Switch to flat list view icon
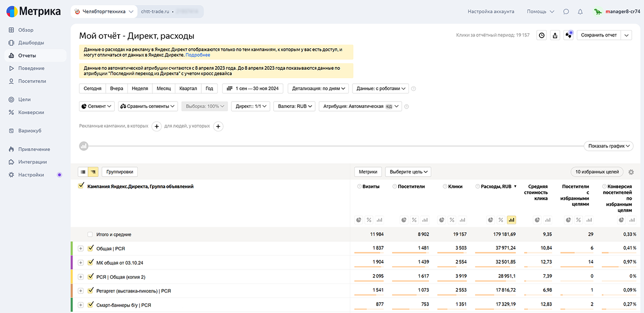 point(83,172)
